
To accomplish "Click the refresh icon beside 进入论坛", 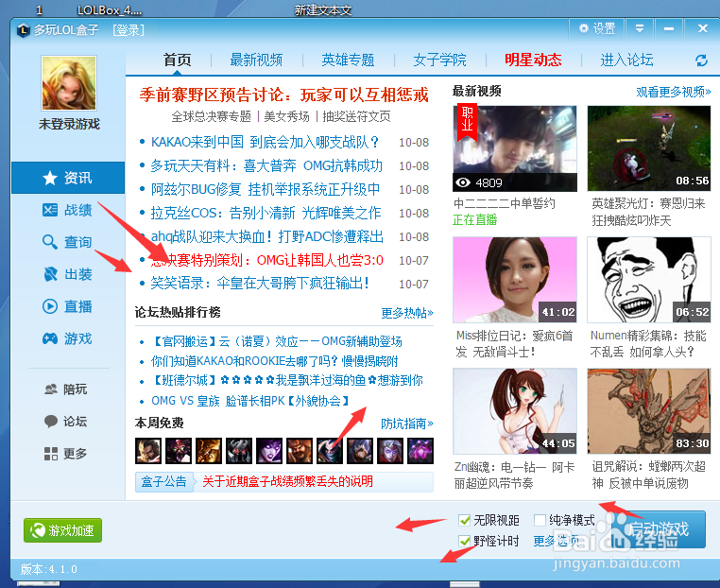I will pyautogui.click(x=701, y=61).
